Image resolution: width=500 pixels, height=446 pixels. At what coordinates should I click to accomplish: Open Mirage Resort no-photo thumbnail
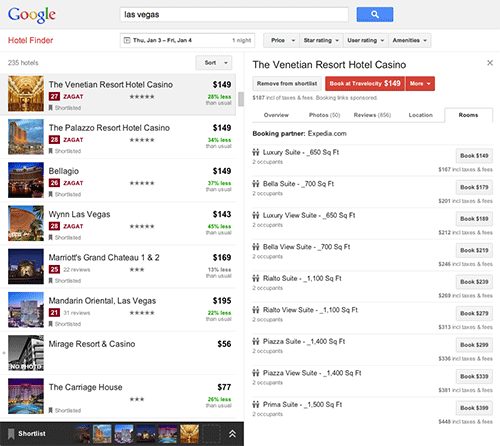point(26,353)
